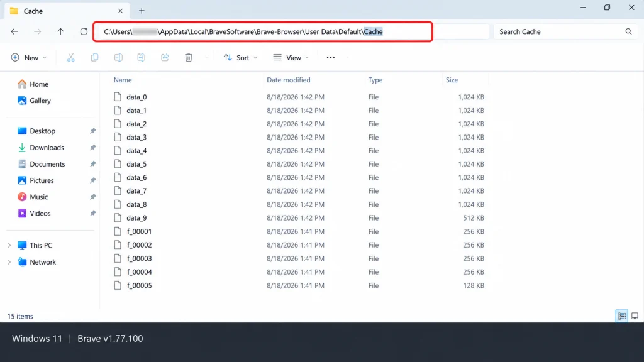Click the Share icon in toolbar

pyautogui.click(x=165, y=57)
